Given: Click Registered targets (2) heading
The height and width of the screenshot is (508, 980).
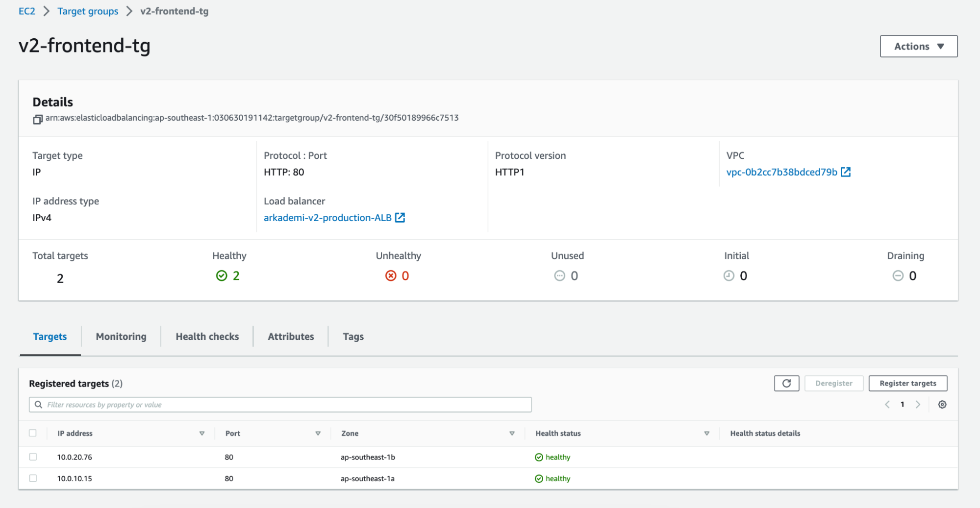Looking at the screenshot, I should tap(75, 383).
